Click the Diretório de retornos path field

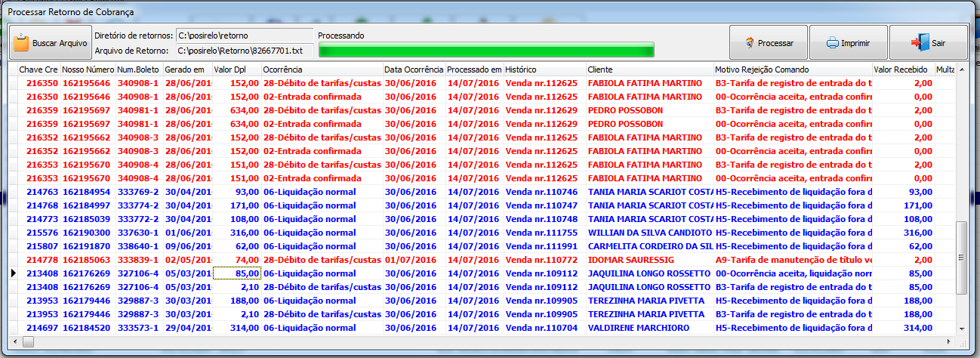[244, 35]
